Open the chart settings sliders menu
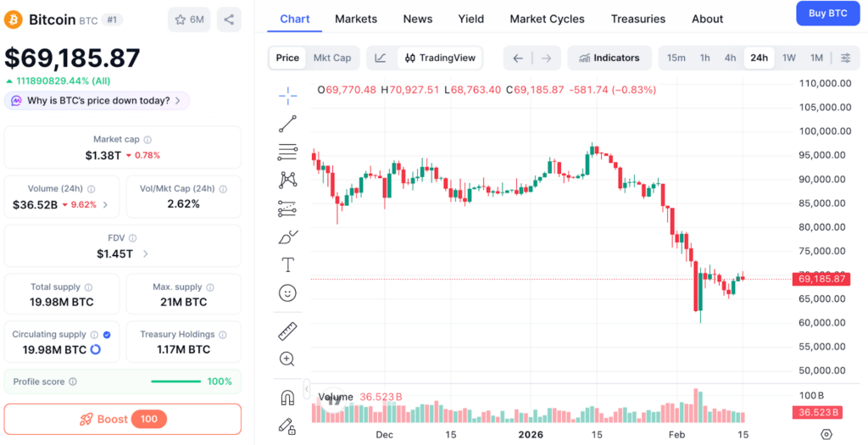Screen dimensions: 868x445 click(845, 58)
